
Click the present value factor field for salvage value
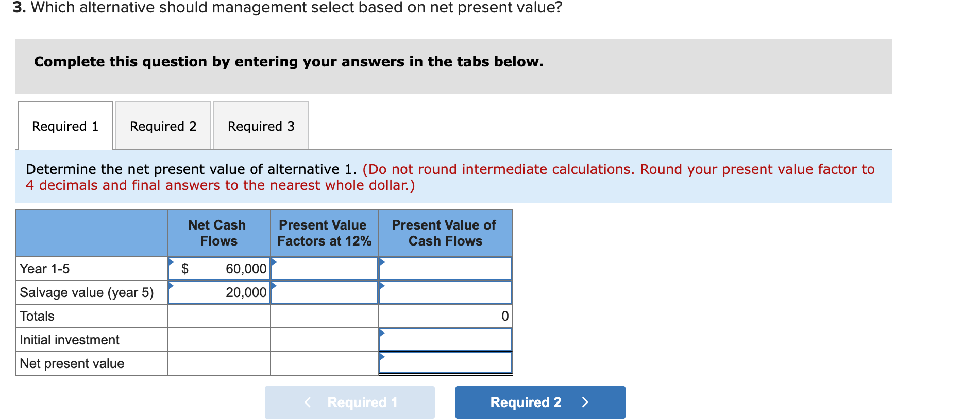coord(324,292)
